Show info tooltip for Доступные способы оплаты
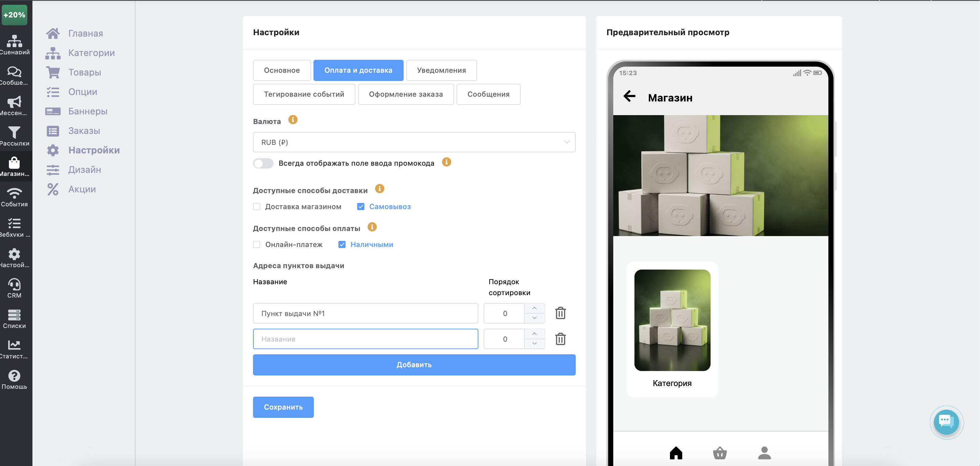 372,227
